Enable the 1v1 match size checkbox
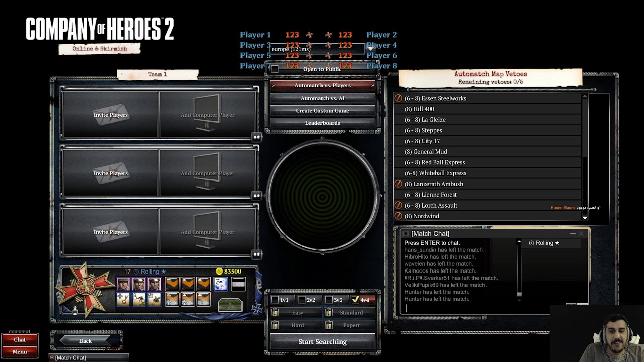Screen dimensions: 644x362 tap(275, 300)
